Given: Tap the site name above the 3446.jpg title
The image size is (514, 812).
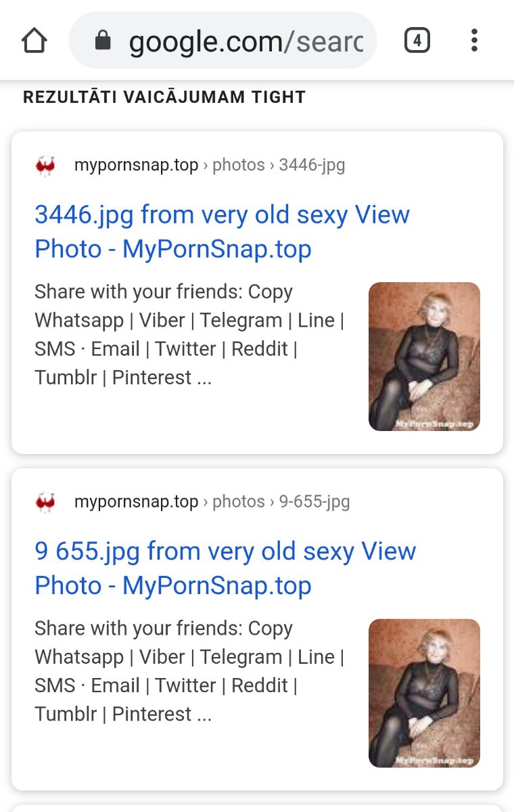Looking at the screenshot, I should [x=136, y=165].
